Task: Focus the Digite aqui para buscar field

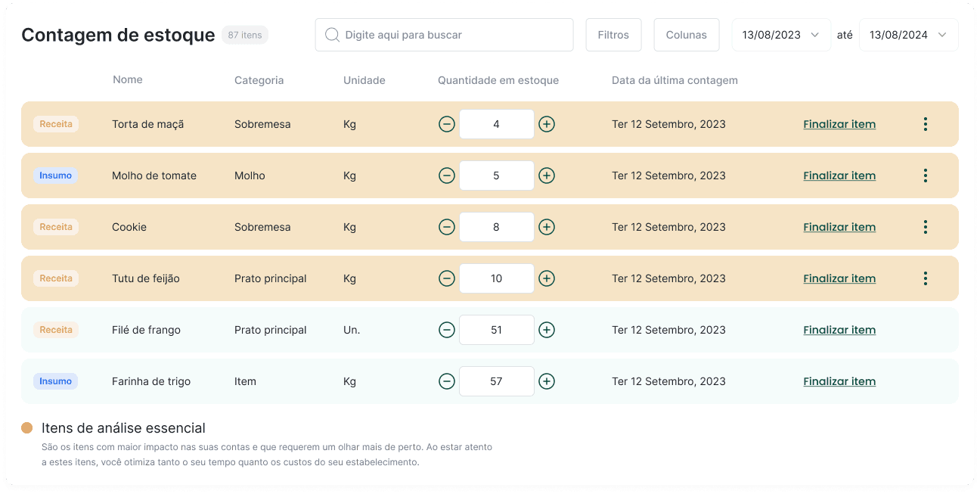Action: pos(454,35)
